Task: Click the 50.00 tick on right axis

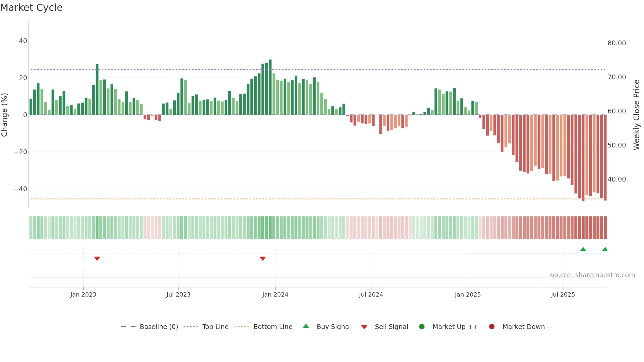Action: 617,145
